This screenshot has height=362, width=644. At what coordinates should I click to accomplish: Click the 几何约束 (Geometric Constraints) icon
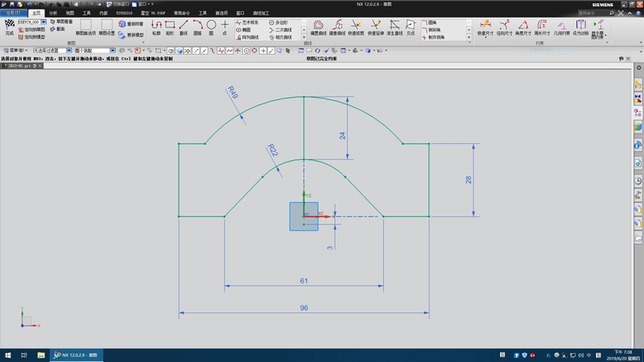[x=562, y=27]
